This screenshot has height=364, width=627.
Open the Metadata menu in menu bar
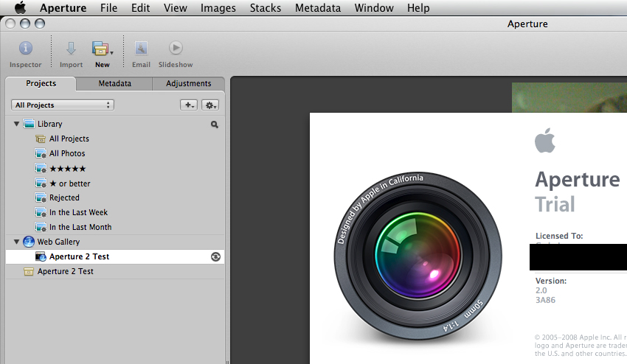[x=318, y=8]
